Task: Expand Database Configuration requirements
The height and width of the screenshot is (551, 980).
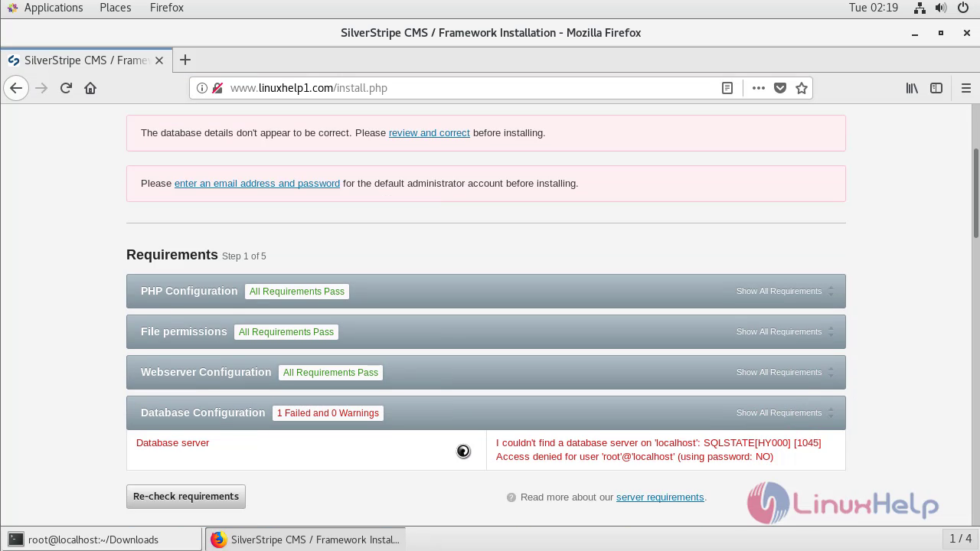Action: tap(785, 412)
